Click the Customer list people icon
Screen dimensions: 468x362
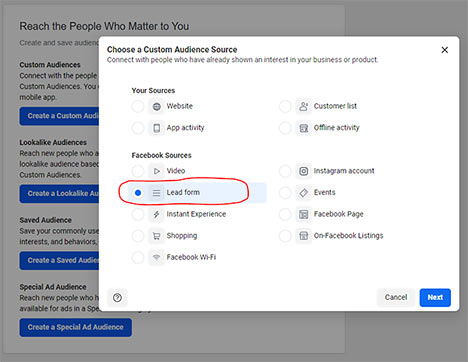click(x=303, y=106)
